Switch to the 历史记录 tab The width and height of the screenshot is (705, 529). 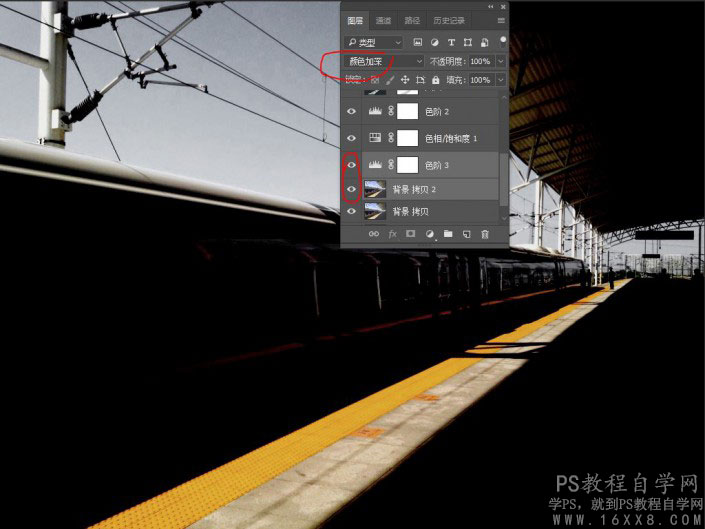click(449, 21)
